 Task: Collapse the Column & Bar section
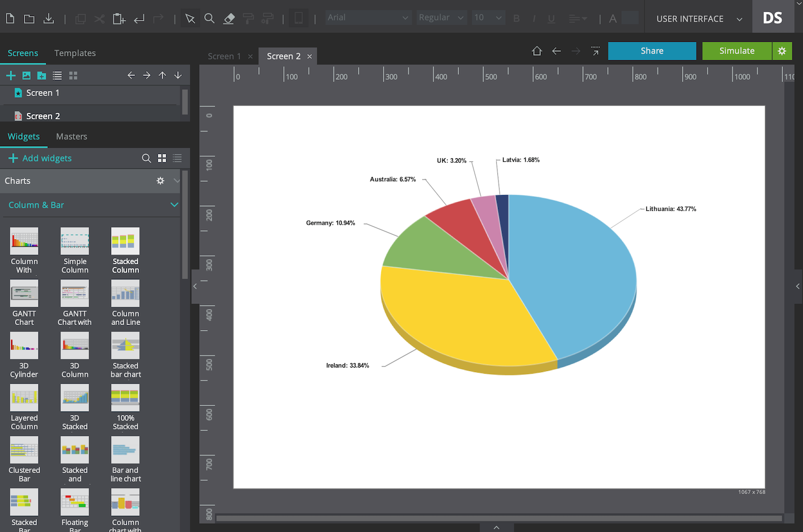pos(174,205)
